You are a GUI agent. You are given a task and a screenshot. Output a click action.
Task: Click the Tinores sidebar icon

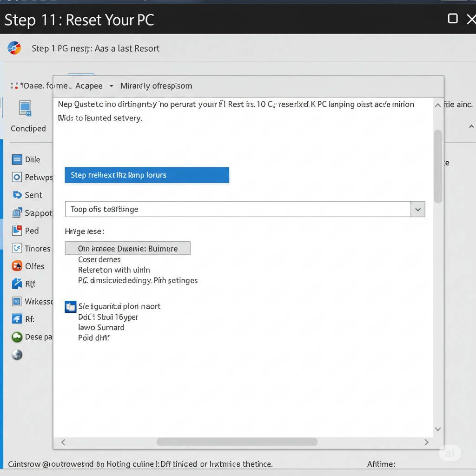click(x=17, y=248)
